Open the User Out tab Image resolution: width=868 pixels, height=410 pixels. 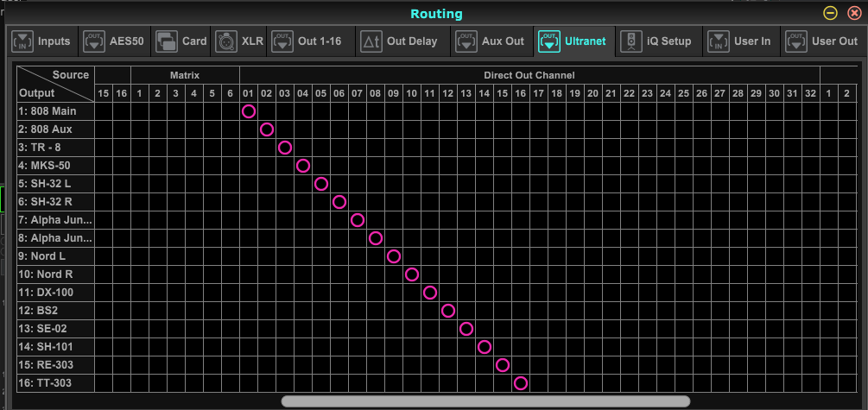tap(823, 41)
